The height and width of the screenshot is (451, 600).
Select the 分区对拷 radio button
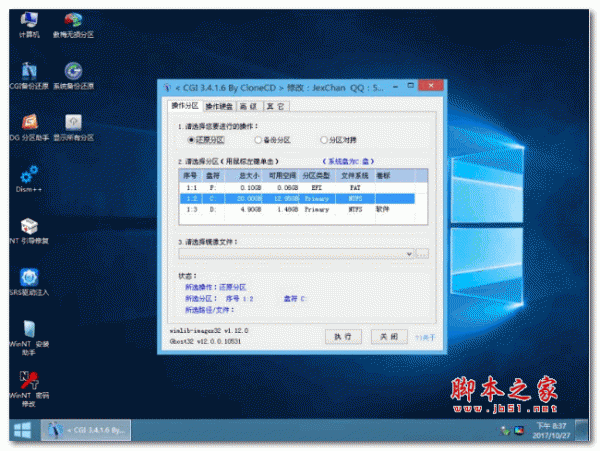pyautogui.click(x=338, y=140)
